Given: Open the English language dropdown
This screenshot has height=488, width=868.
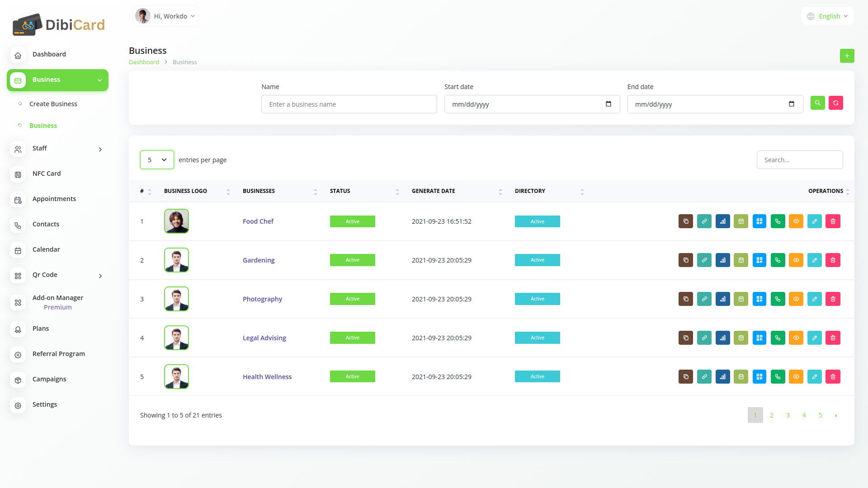Looking at the screenshot, I should 827,16.
